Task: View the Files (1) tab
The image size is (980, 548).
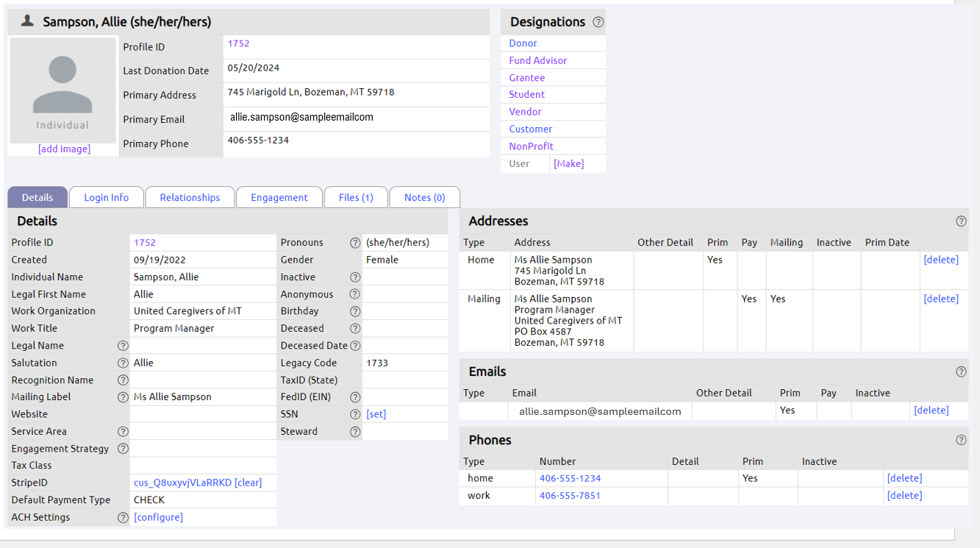Action: click(x=356, y=197)
